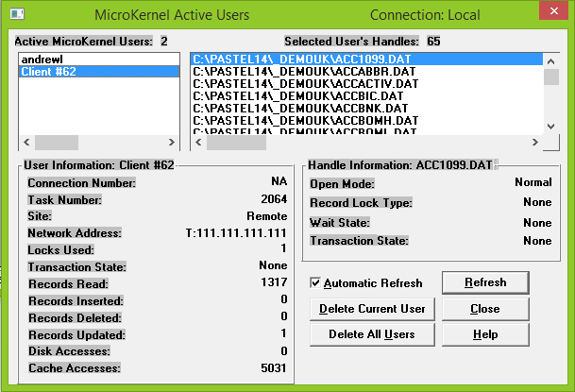
Task: Click the Selected User's Handles count 65
Action: point(433,41)
